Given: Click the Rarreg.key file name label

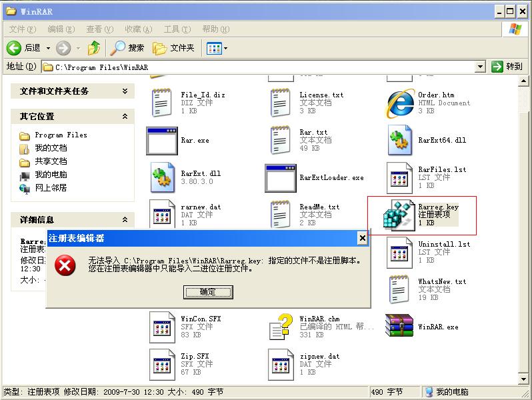Looking at the screenshot, I should (438, 207).
